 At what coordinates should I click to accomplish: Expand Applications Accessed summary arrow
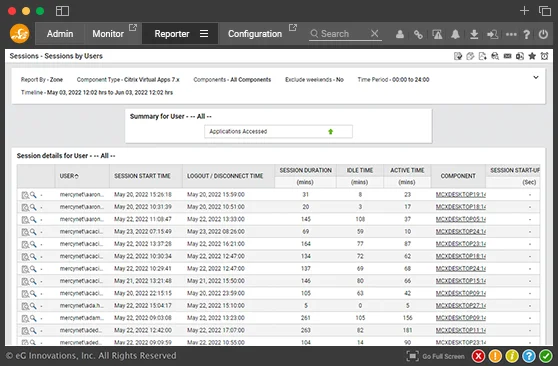click(x=330, y=131)
